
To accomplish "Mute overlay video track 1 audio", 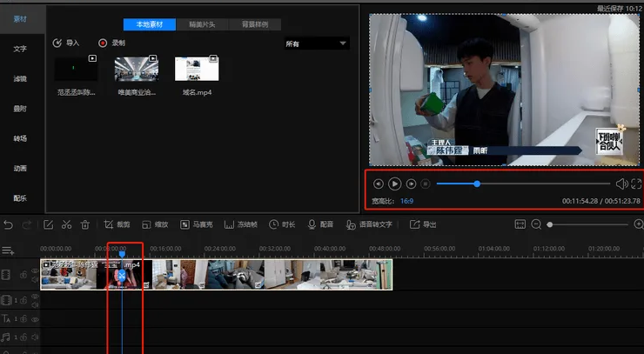I will (x=35, y=304).
